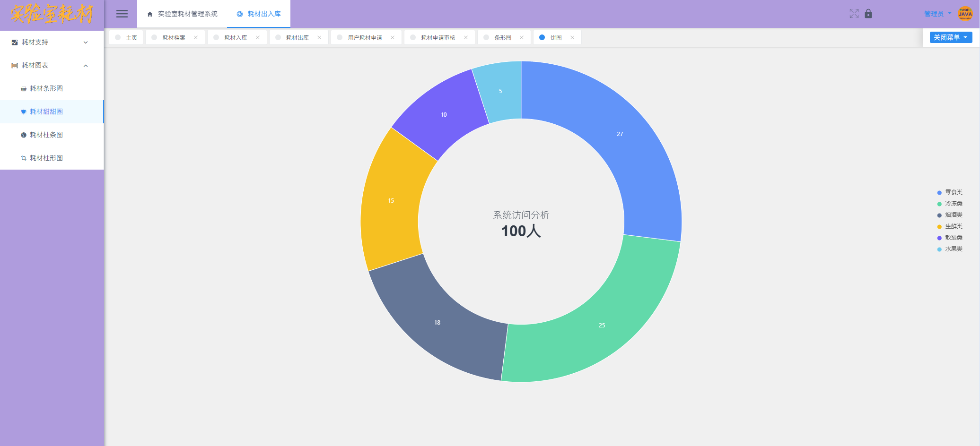Click the yellow 15 donut segment

click(391, 201)
